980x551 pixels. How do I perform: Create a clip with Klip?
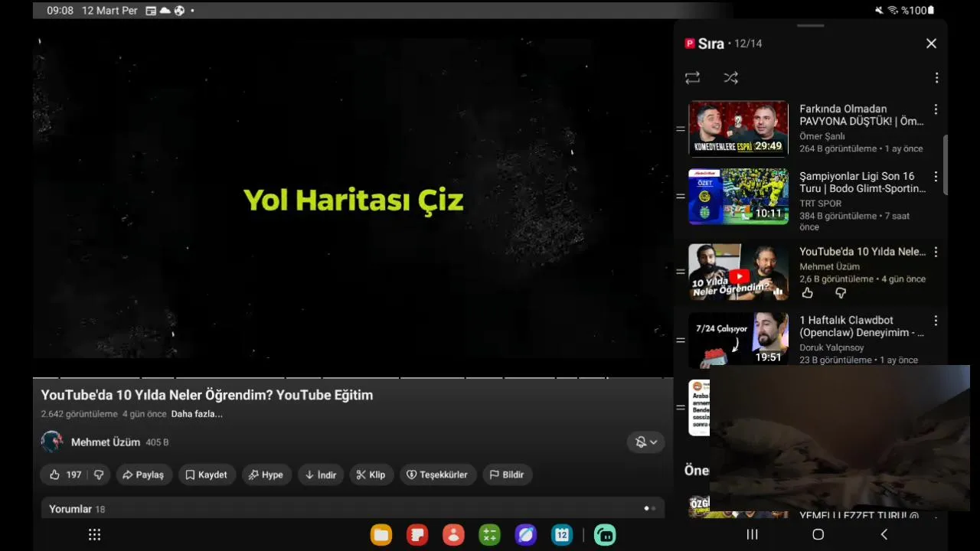(x=371, y=474)
